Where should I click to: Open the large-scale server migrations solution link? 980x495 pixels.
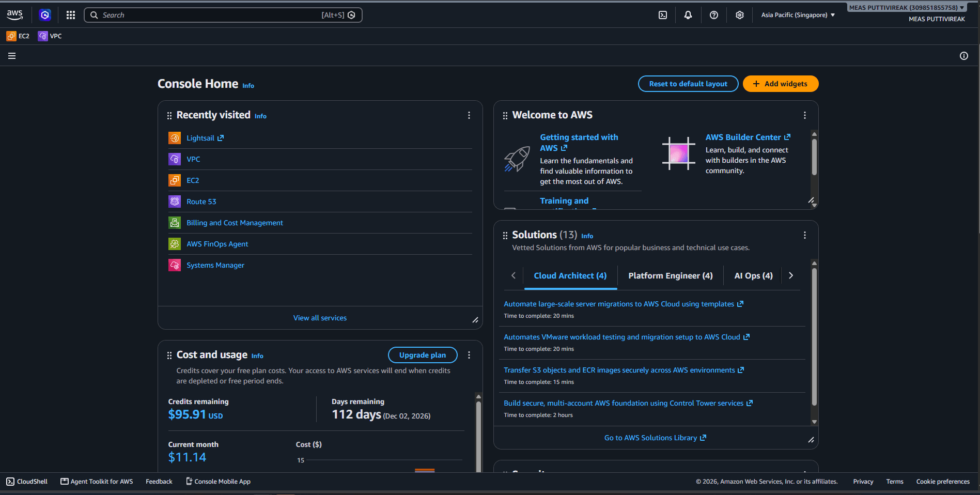point(624,304)
